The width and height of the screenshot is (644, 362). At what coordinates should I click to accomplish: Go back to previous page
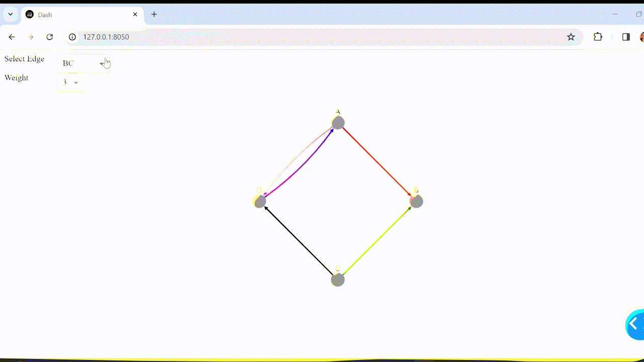point(12,37)
